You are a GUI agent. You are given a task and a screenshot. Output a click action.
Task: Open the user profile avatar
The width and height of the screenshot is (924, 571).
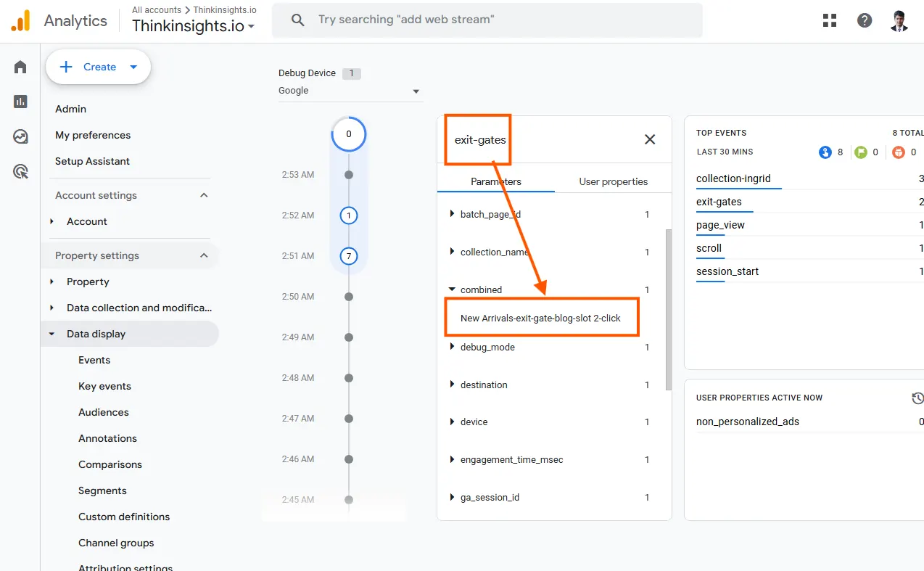pos(899,20)
